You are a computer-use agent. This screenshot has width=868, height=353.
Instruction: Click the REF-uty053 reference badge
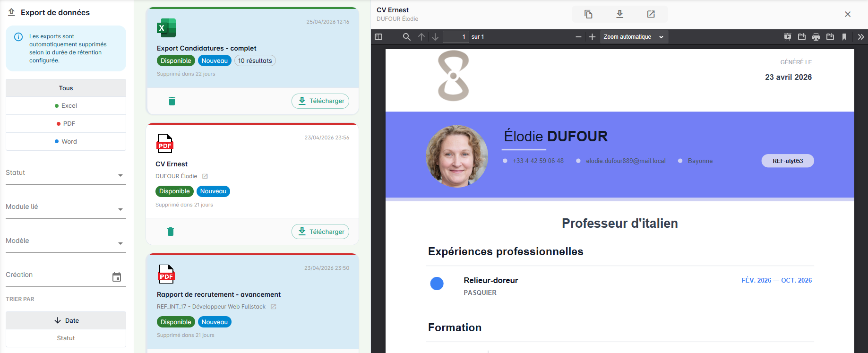[788, 161]
